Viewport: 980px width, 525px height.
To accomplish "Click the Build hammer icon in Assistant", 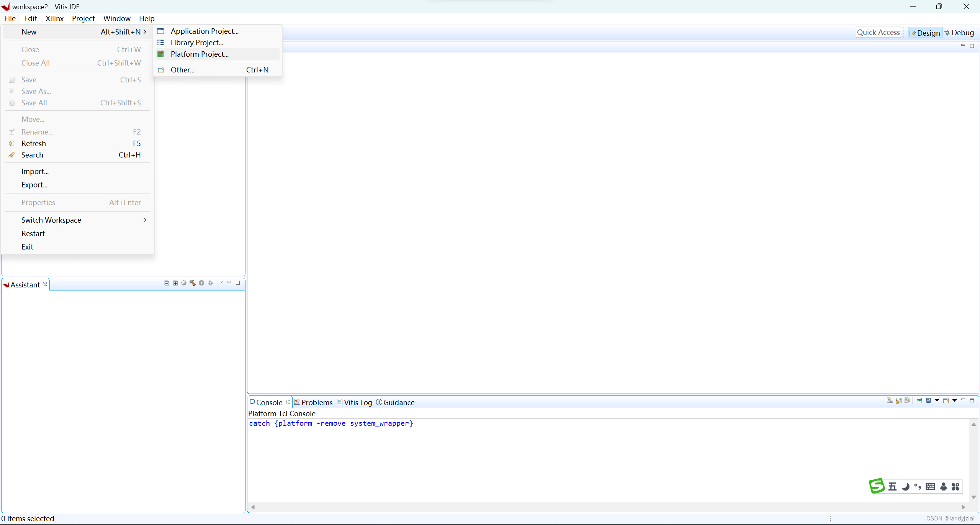I will click(x=192, y=283).
